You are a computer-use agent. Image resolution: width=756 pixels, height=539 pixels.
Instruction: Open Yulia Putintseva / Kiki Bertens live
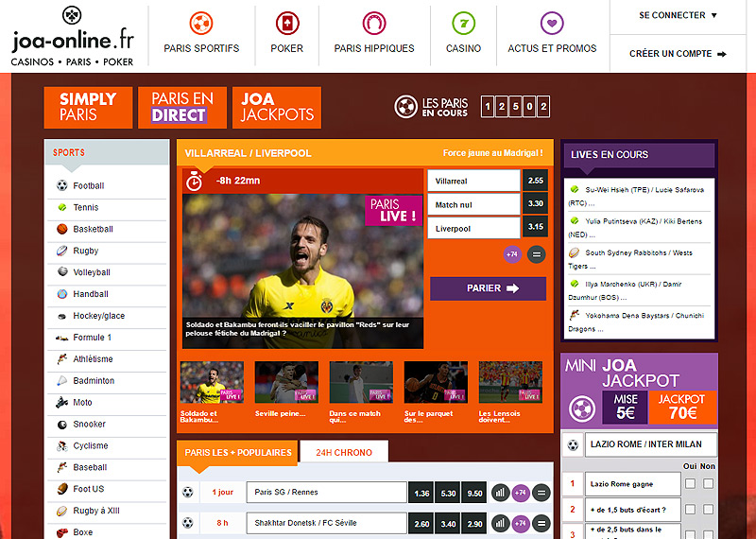(x=639, y=227)
